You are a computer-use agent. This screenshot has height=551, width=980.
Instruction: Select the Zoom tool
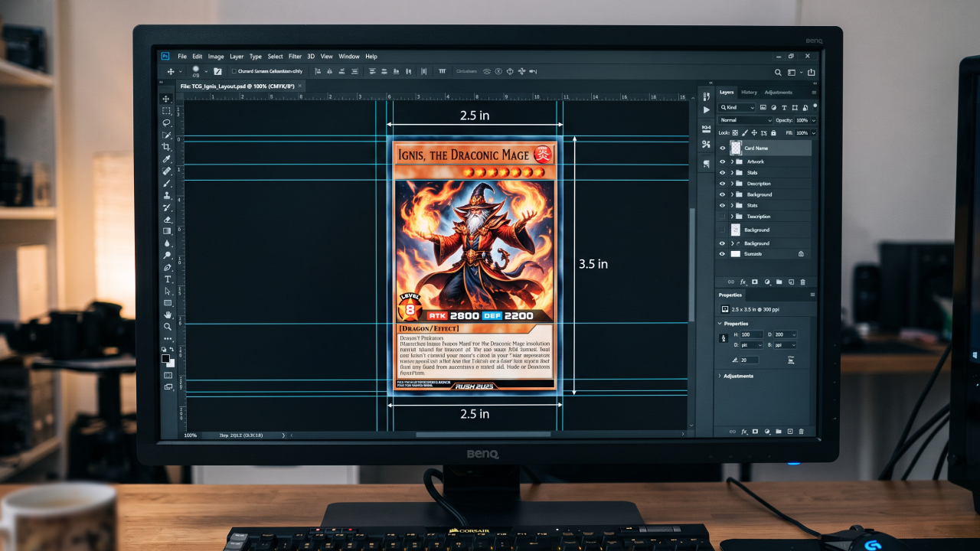click(x=167, y=328)
